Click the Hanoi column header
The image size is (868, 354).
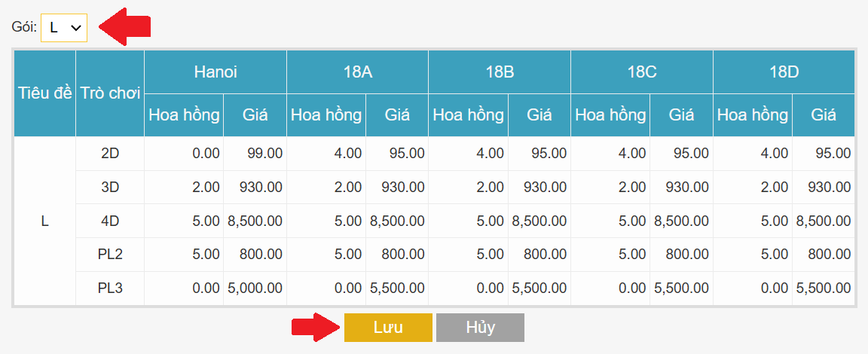(x=215, y=72)
